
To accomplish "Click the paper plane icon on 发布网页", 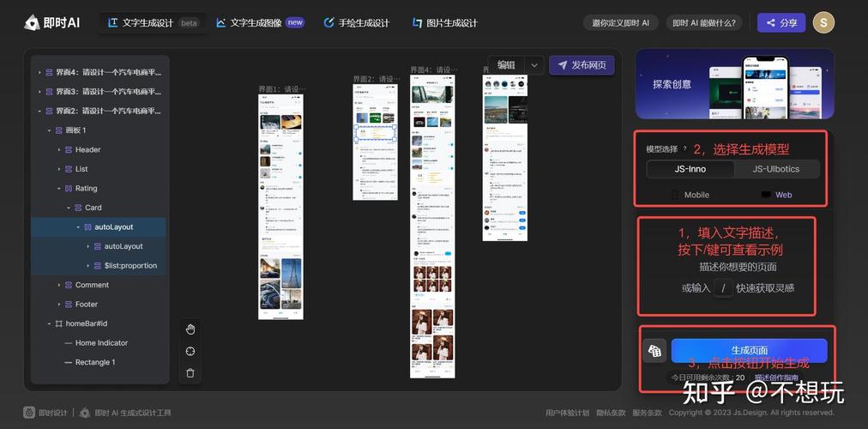I will click(x=563, y=64).
